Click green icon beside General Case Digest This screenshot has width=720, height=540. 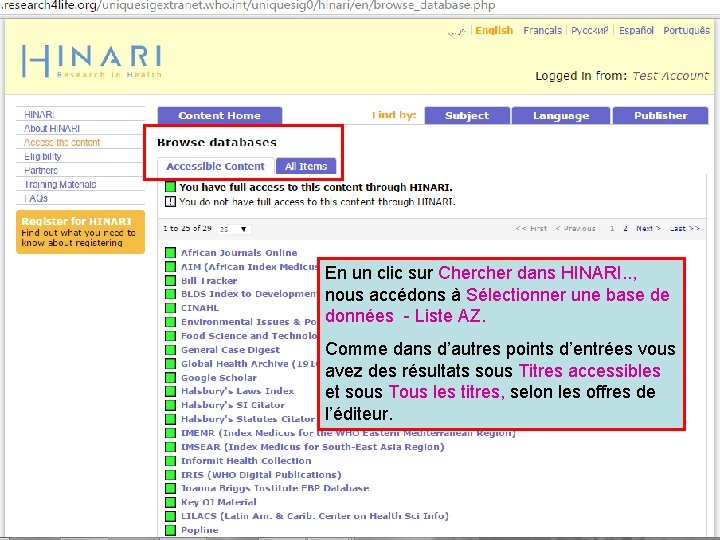point(170,350)
